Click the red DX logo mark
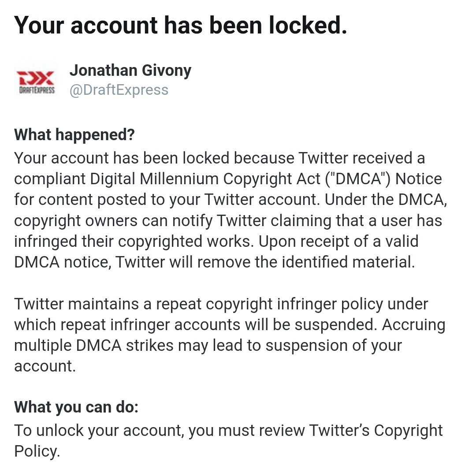This screenshot has width=476, height=476. 36,78
